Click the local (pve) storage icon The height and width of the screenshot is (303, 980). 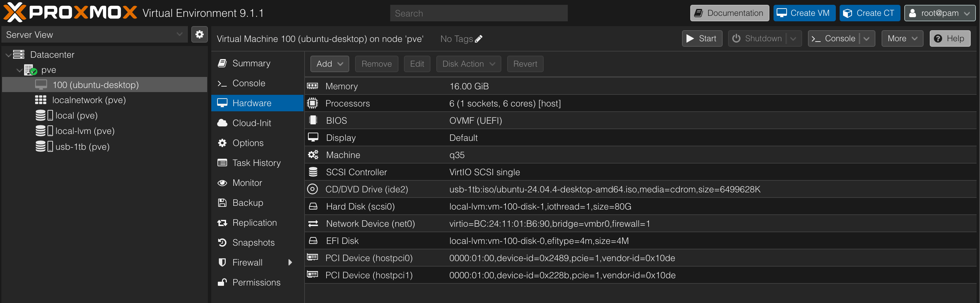click(44, 115)
